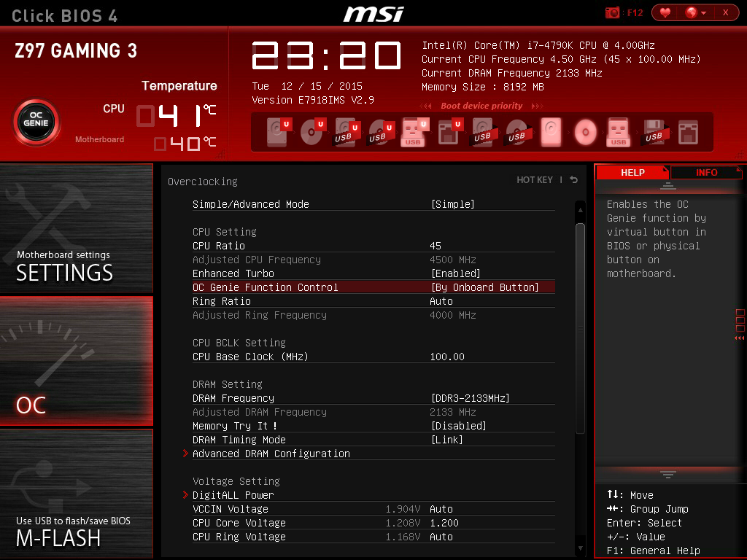Image resolution: width=747 pixels, height=560 pixels.
Task: Open DRAM Frequency [DDR3-2133MHz] selector
Action: tap(471, 398)
